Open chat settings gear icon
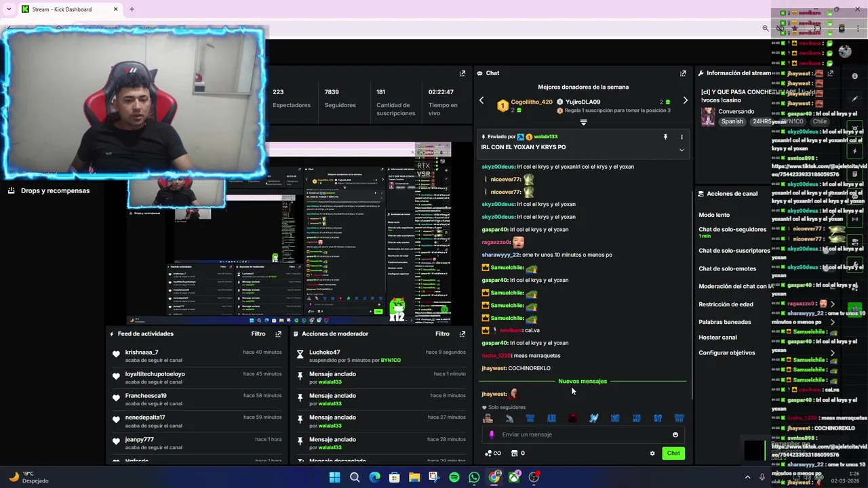Screen dimensions: 868x488 pos(652,453)
